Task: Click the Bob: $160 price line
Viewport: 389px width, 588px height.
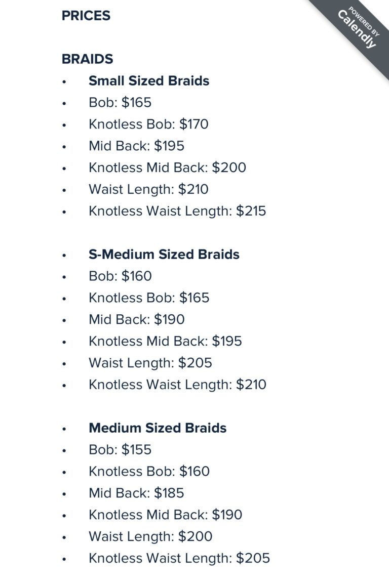Action: point(120,276)
